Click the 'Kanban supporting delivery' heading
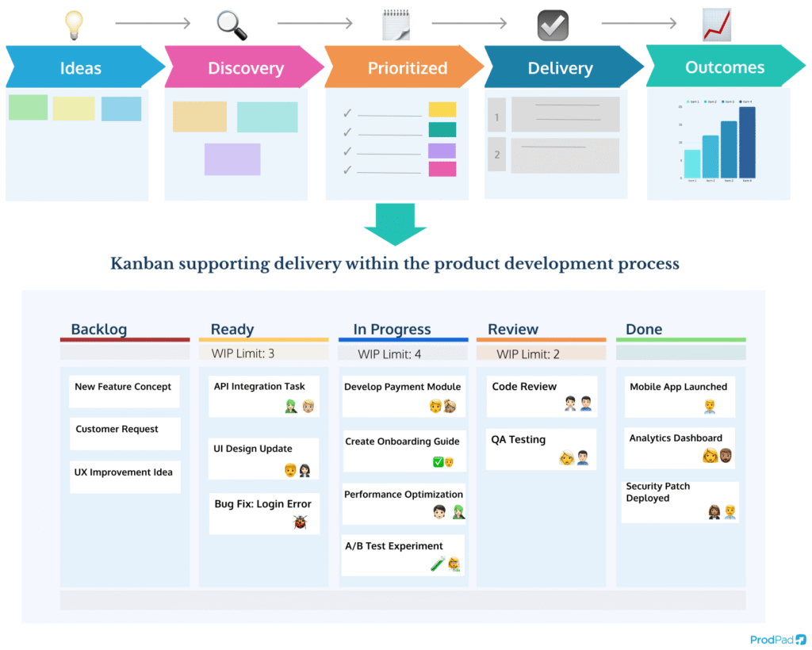 395,263
